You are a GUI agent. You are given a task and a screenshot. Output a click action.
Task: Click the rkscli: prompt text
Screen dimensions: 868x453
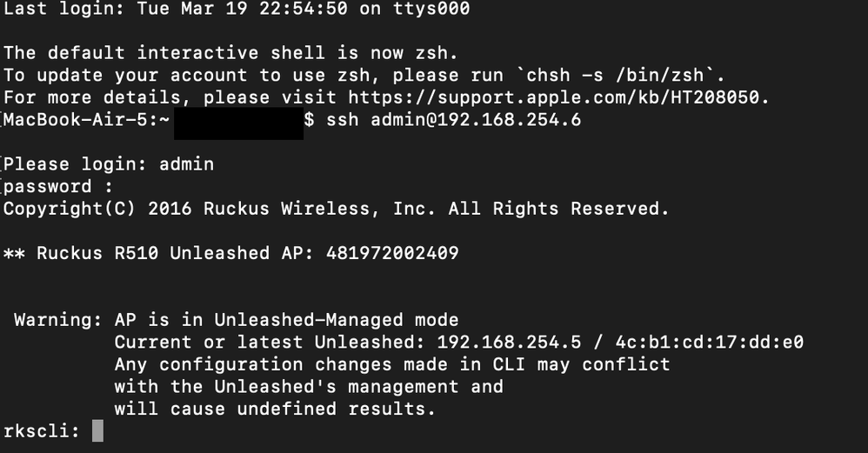pyautogui.click(x=42, y=430)
